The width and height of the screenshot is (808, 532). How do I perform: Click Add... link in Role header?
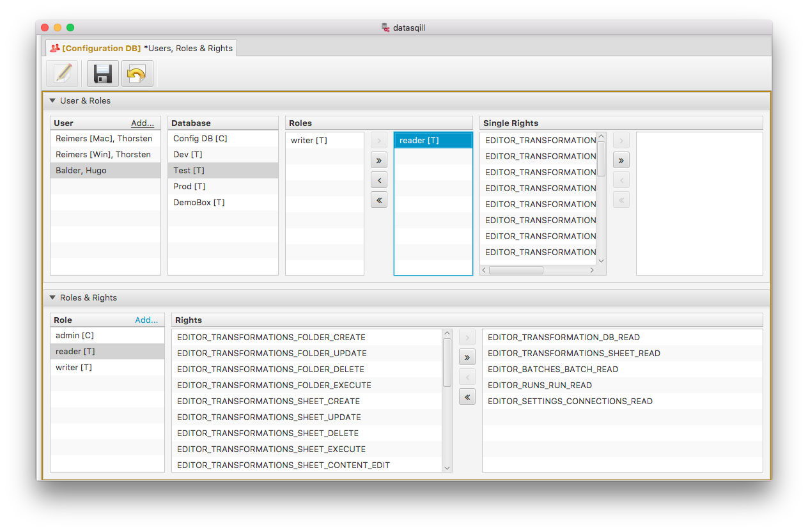[x=146, y=320]
